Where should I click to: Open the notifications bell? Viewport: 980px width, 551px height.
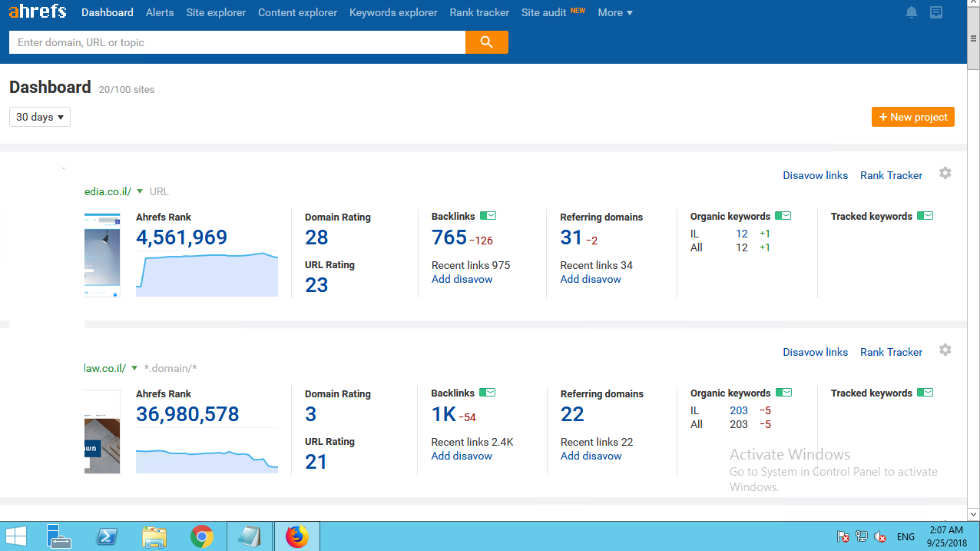tap(912, 12)
